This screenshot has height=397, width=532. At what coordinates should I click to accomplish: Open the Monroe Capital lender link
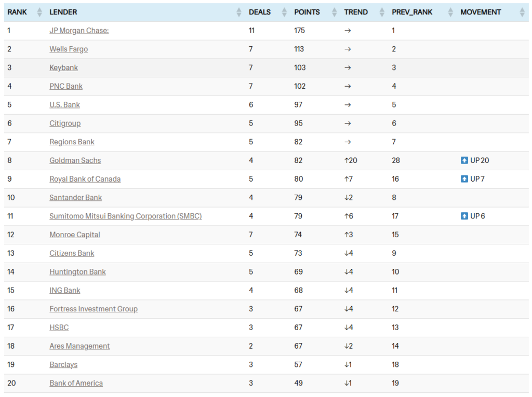(x=75, y=235)
